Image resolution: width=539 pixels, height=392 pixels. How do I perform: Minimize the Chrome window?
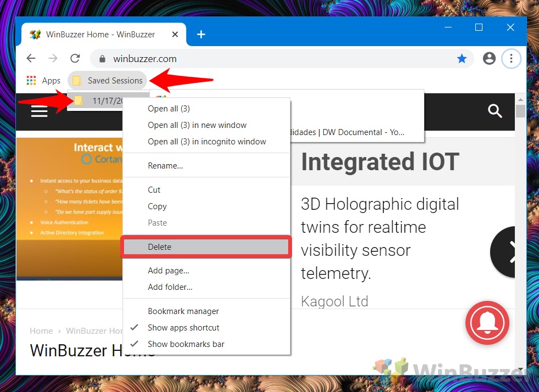pyautogui.click(x=448, y=27)
